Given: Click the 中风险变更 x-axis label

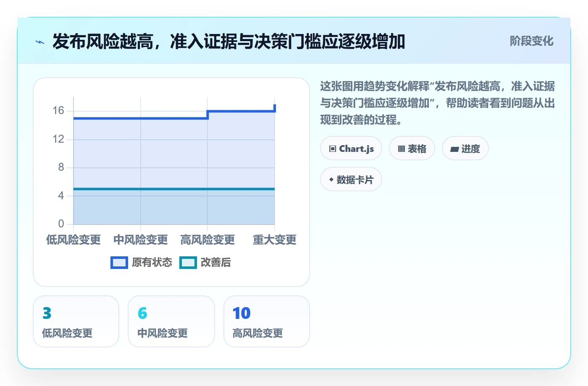Looking at the screenshot, I should click(x=141, y=240).
